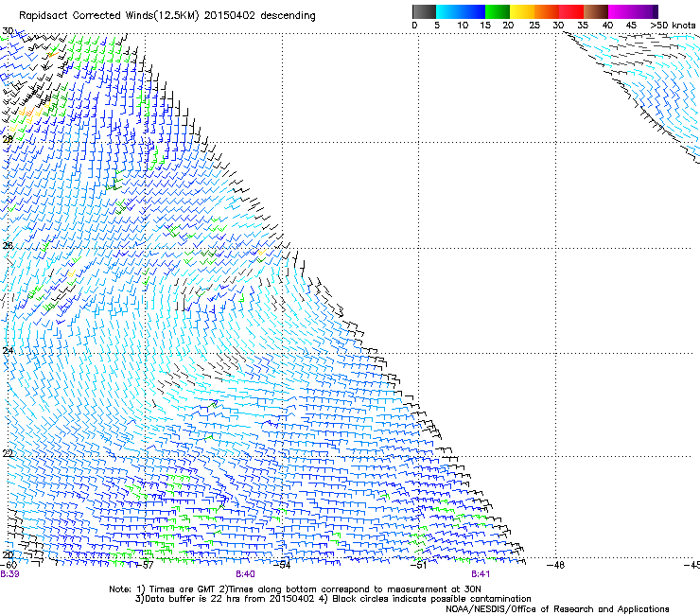
Task: Click the latitude axis label '20'
Action: point(8,555)
